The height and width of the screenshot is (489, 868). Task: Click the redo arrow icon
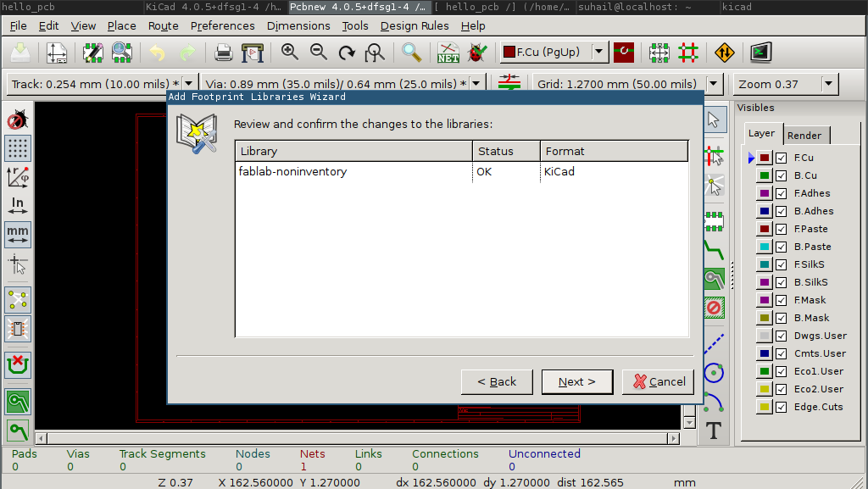pos(187,53)
